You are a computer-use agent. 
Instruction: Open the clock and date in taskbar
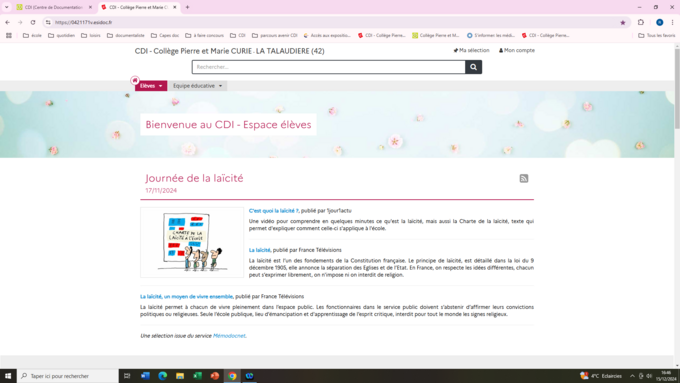pos(666,376)
